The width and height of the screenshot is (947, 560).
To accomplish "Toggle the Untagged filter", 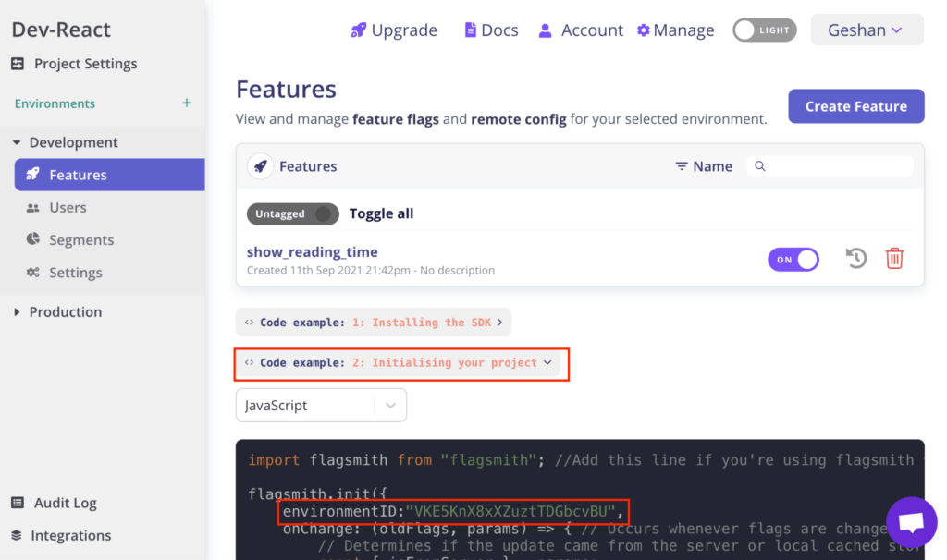I will click(x=292, y=213).
